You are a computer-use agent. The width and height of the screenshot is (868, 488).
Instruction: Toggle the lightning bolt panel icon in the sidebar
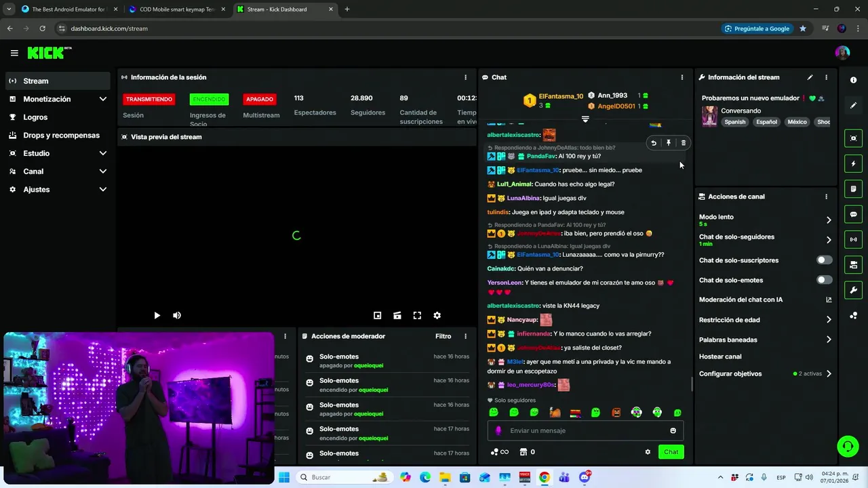pos(853,163)
